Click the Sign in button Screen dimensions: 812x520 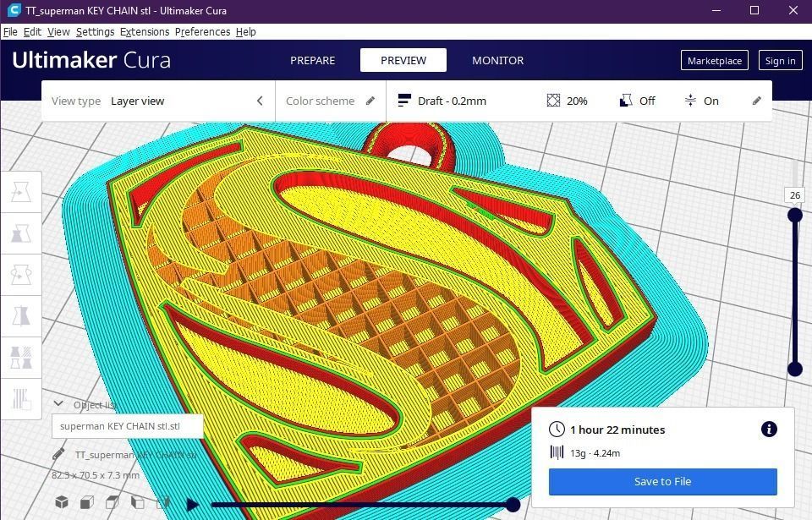tap(780, 61)
